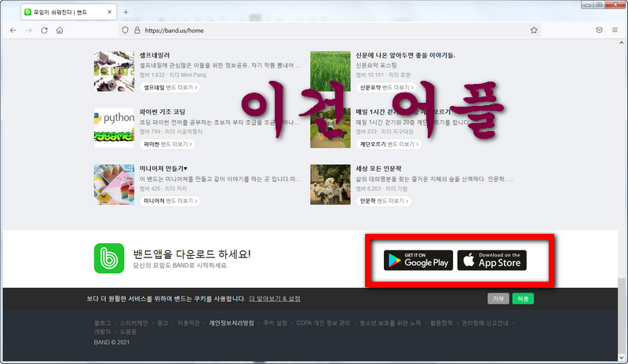628x364 pixels.
Task: Expand 파이썬 밴드 더보기
Action: point(167,144)
